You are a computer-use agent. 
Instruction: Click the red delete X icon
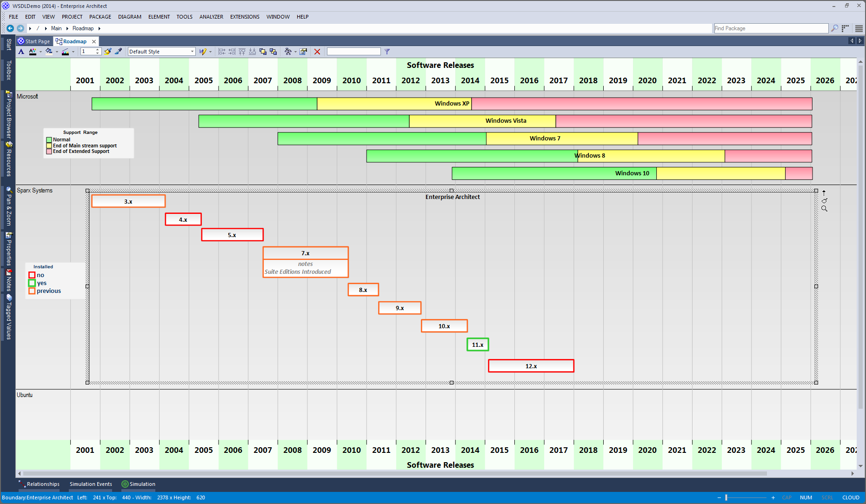pyautogui.click(x=317, y=52)
